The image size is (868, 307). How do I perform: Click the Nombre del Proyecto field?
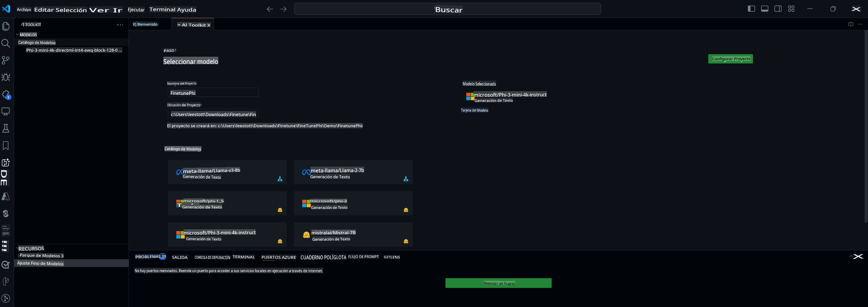[x=213, y=93]
